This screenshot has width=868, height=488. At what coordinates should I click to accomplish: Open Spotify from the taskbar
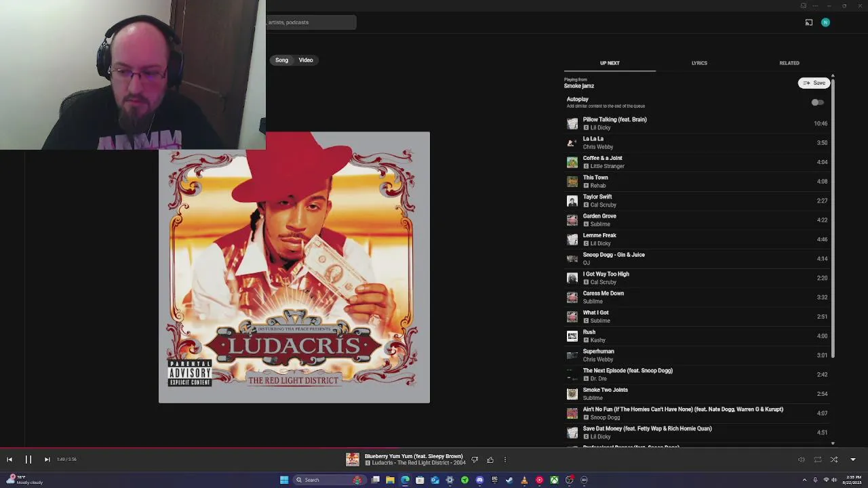pos(465,480)
